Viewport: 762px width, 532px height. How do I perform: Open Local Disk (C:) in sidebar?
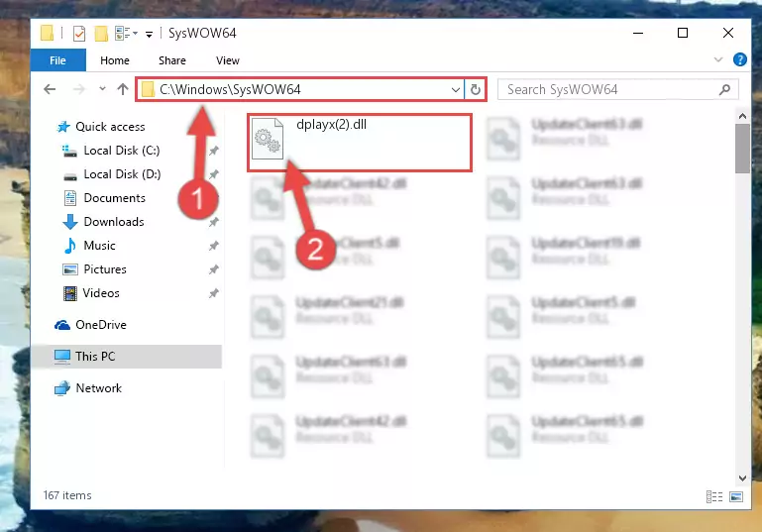122,151
